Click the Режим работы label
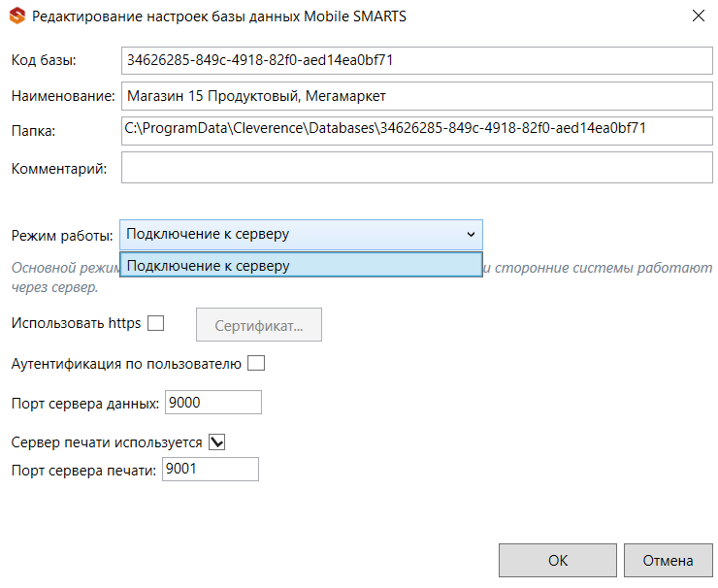 (x=62, y=236)
